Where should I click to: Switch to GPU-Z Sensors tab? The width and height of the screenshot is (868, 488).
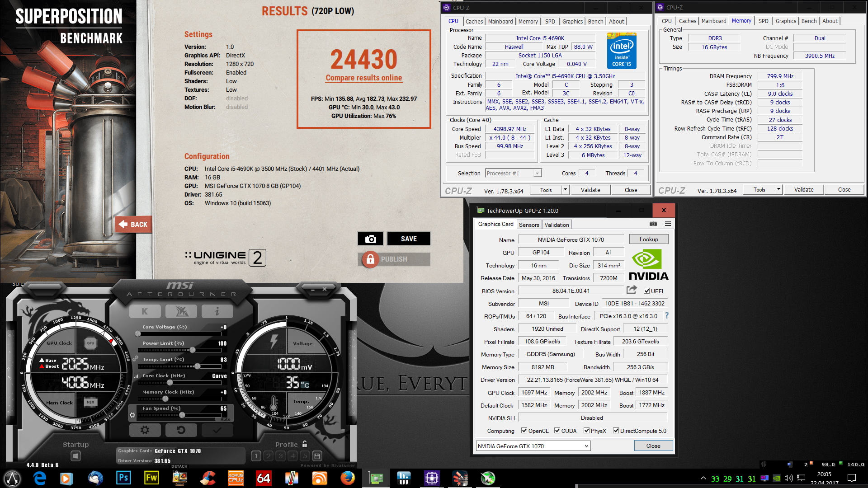(x=529, y=225)
